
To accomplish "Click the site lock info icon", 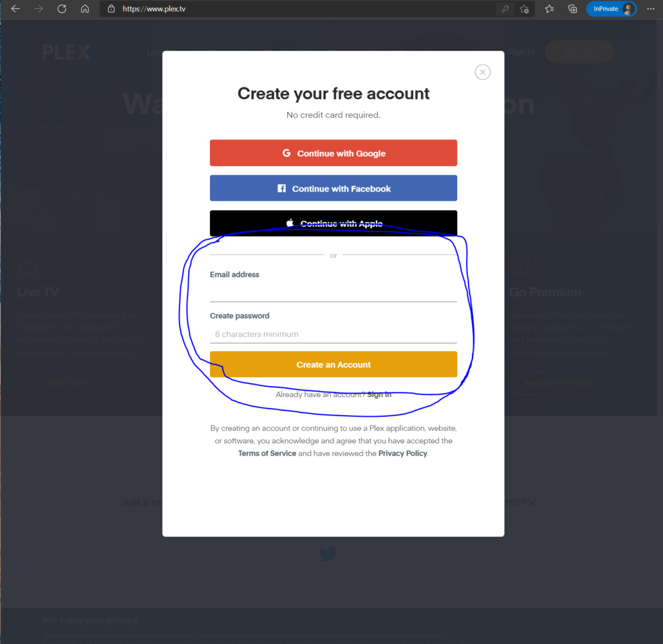I will (111, 9).
